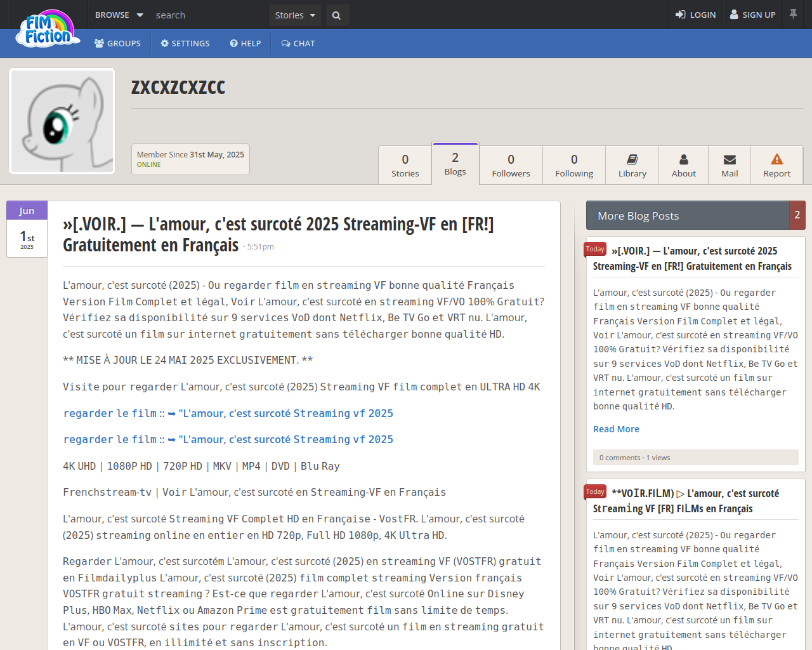Image resolution: width=812 pixels, height=650 pixels.
Task: Click the More Blog Posts header
Action: [688, 215]
